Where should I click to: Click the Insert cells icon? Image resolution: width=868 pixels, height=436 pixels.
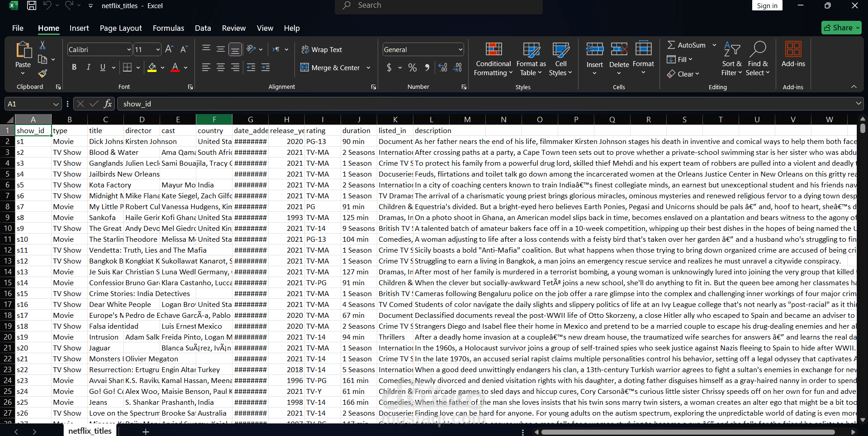click(595, 49)
